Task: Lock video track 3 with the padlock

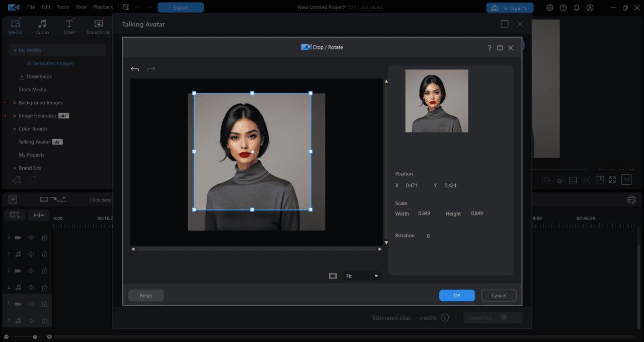Action: tap(44, 237)
